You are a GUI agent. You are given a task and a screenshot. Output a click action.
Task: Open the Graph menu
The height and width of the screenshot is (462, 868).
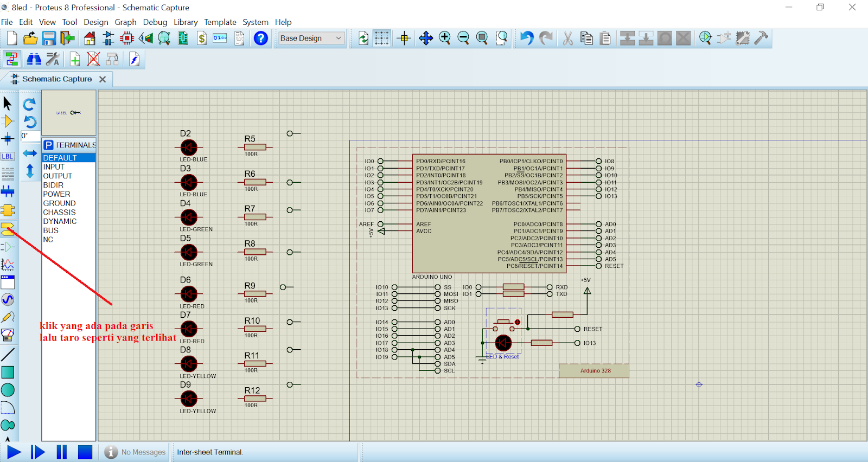coord(125,22)
